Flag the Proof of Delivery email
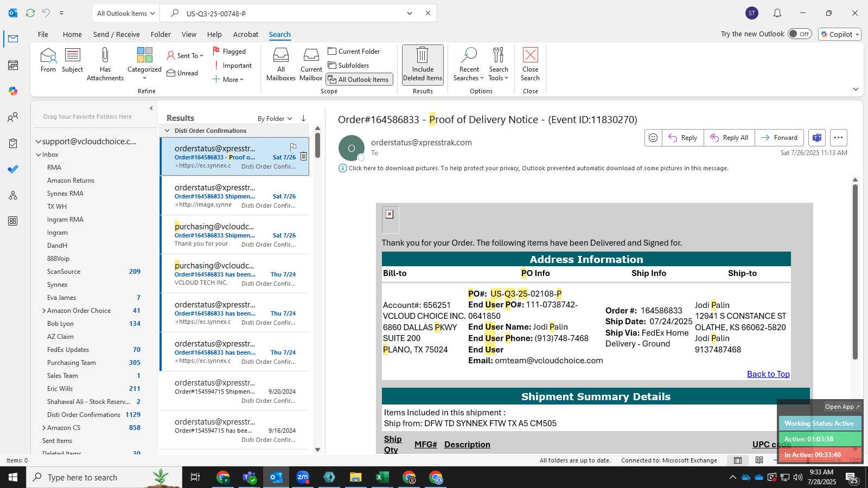The width and height of the screenshot is (868, 488). (x=293, y=147)
